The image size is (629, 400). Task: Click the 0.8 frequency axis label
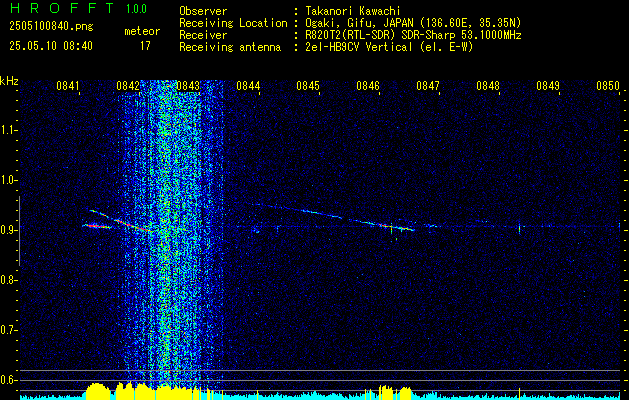coord(8,280)
